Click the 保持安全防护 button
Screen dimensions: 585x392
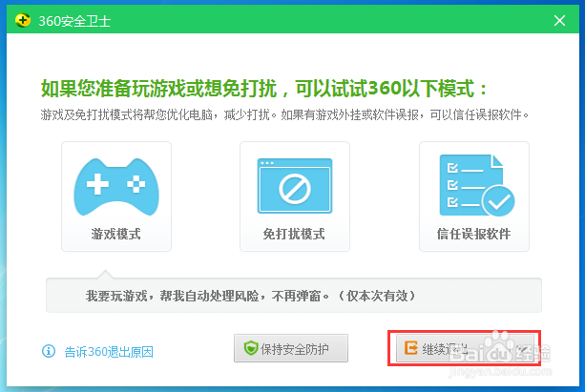pos(291,348)
